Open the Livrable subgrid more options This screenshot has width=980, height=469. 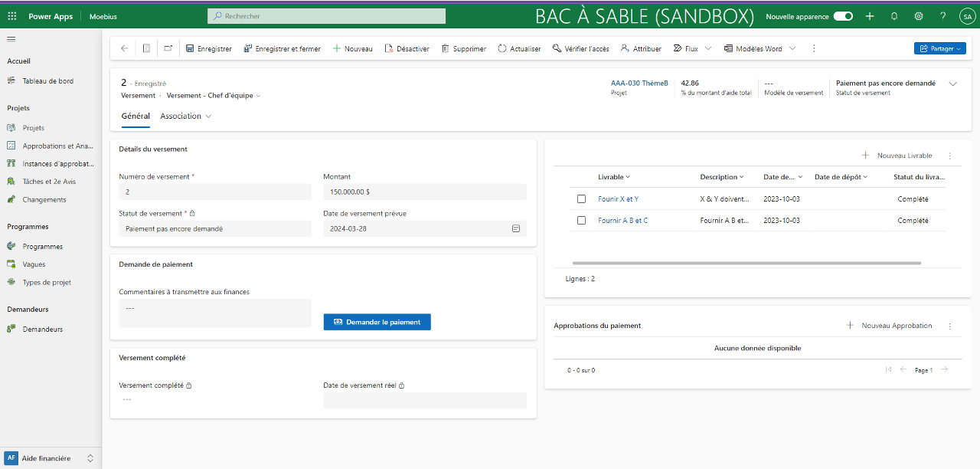coord(950,156)
